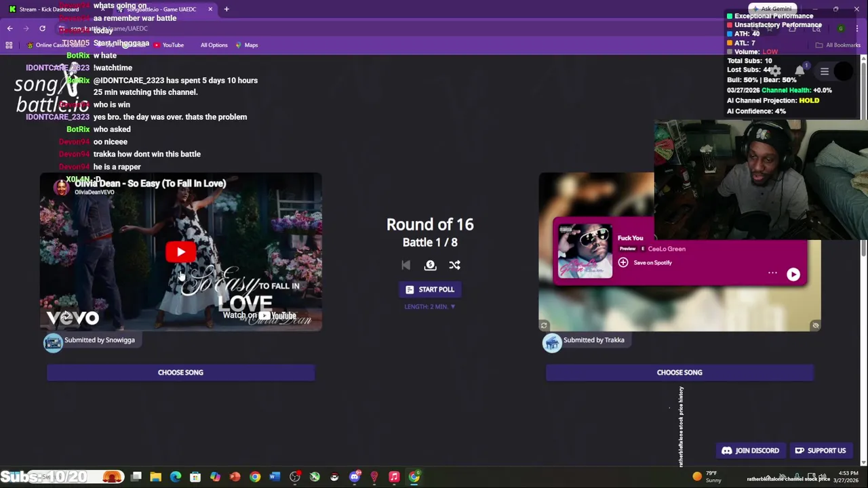Click the CeeLo Green album cover thumbnail
This screenshot has height=488, width=868.
pos(585,251)
